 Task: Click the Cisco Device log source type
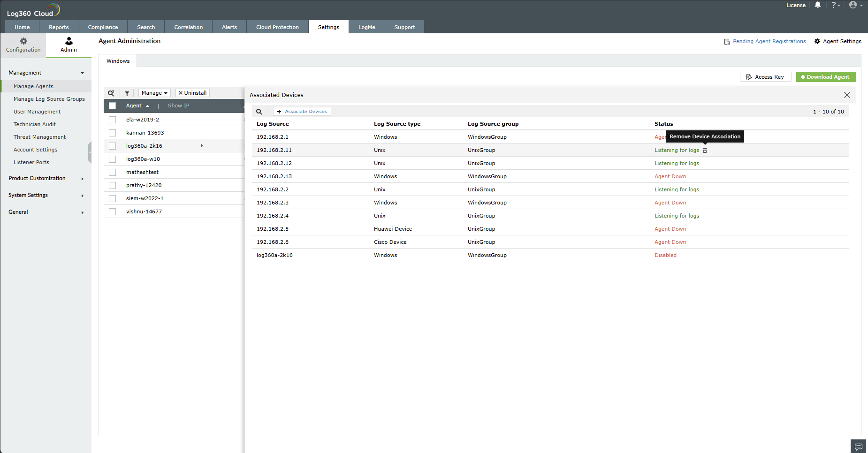(390, 242)
